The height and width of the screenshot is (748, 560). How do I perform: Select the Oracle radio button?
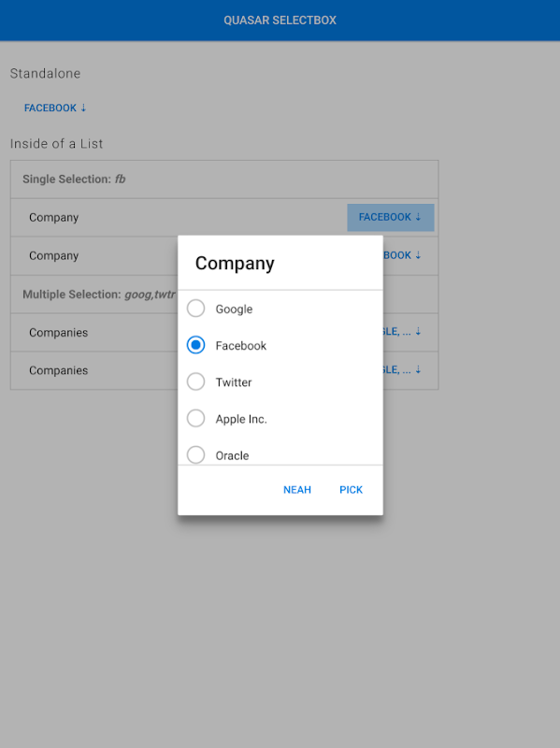(x=195, y=454)
